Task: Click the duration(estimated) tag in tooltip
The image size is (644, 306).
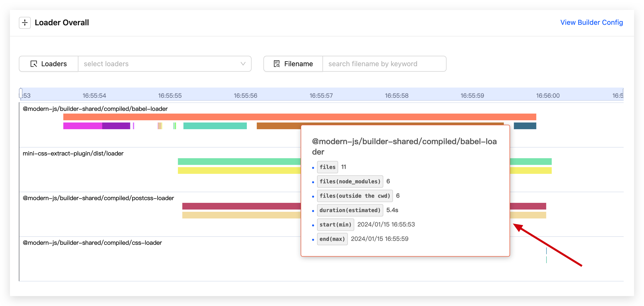Action: pyautogui.click(x=350, y=210)
